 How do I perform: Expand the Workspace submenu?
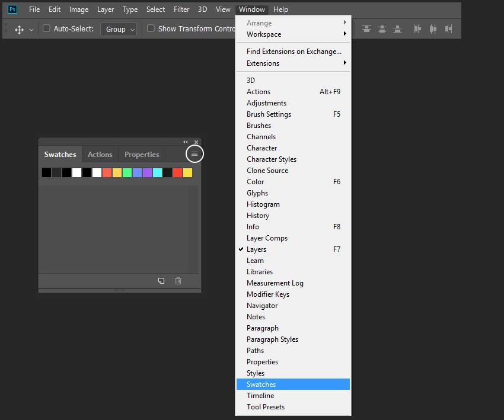click(293, 34)
